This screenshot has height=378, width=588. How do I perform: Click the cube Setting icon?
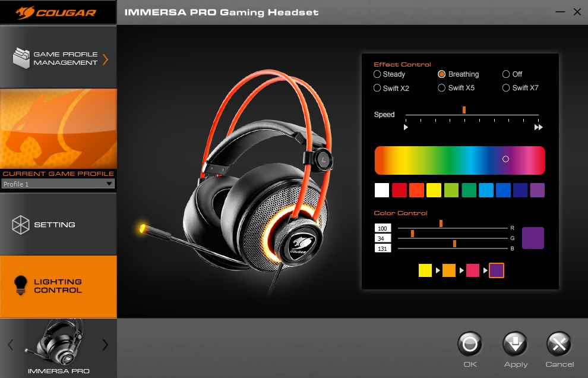[21, 225]
